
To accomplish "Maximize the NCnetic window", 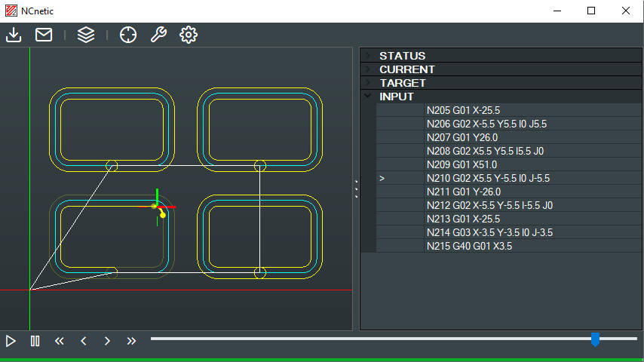I will [x=591, y=11].
